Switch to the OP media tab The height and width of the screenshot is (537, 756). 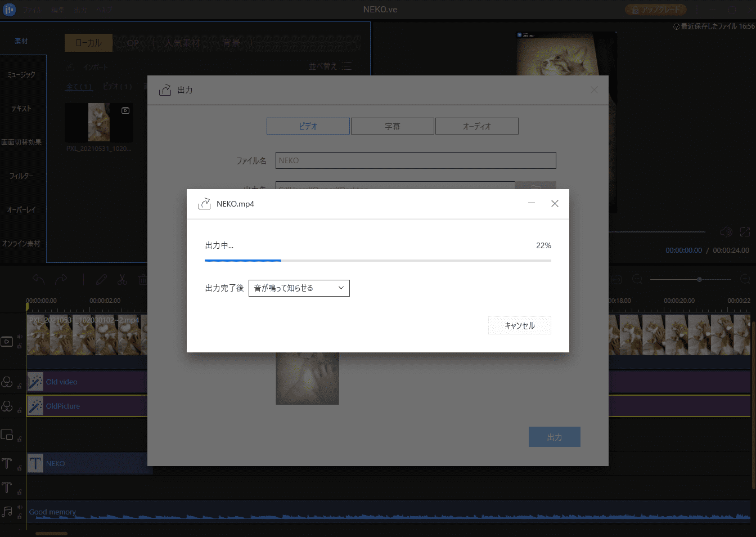(x=133, y=43)
